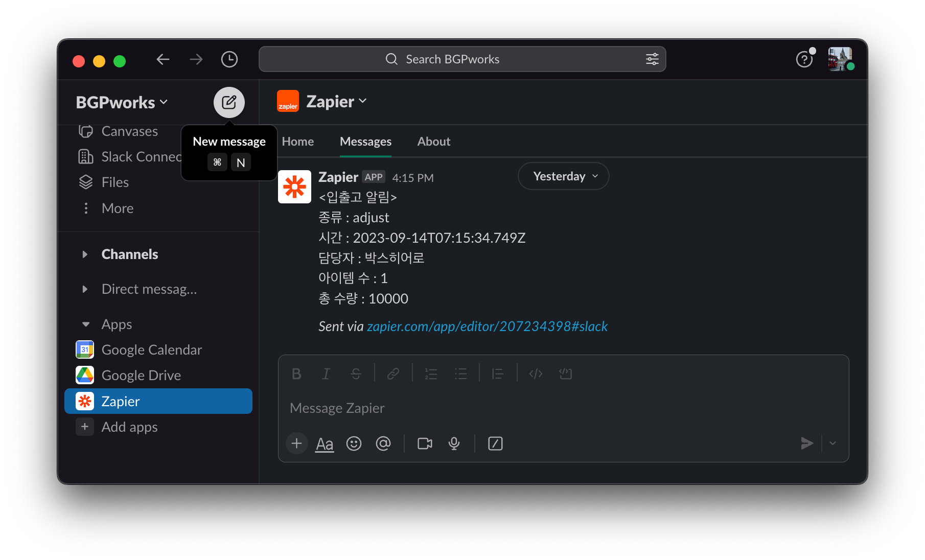The image size is (925, 560).
Task: Toggle blockquote formatting
Action: pyautogui.click(x=497, y=374)
